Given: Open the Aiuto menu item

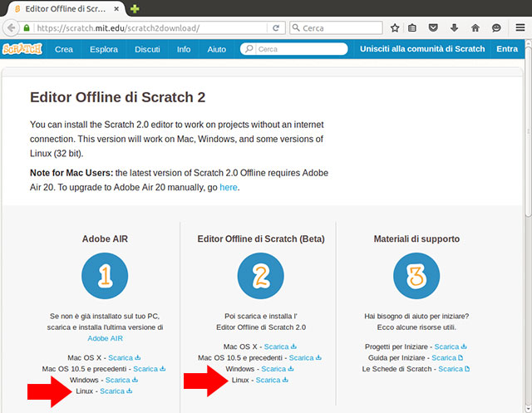Looking at the screenshot, I should pos(216,49).
